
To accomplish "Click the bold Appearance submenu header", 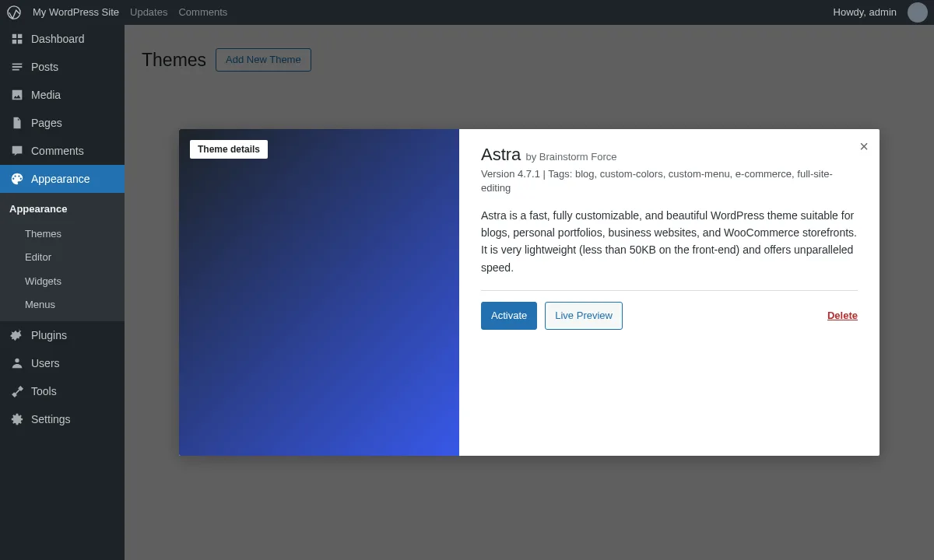I will (x=38, y=209).
